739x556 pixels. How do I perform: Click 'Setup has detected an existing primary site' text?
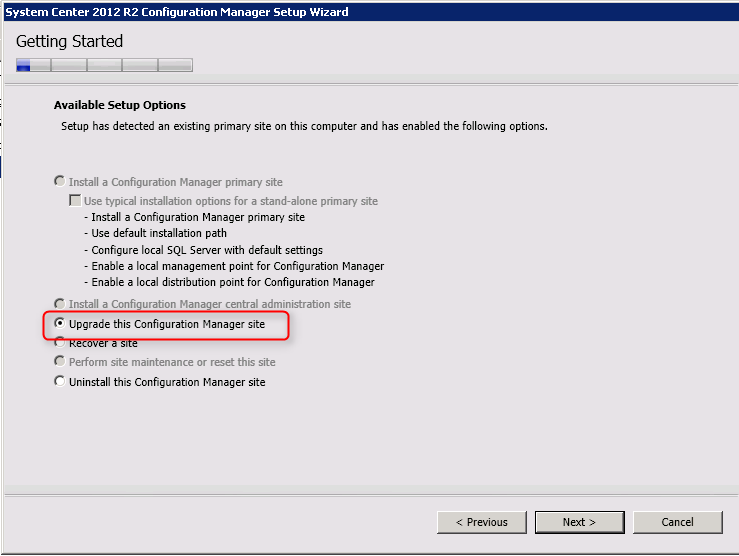click(x=304, y=126)
